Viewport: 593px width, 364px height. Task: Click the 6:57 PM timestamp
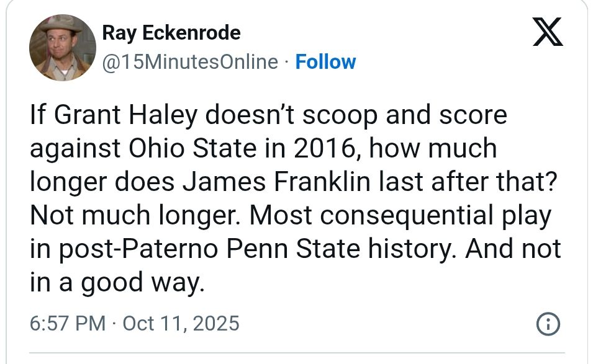click(68, 324)
